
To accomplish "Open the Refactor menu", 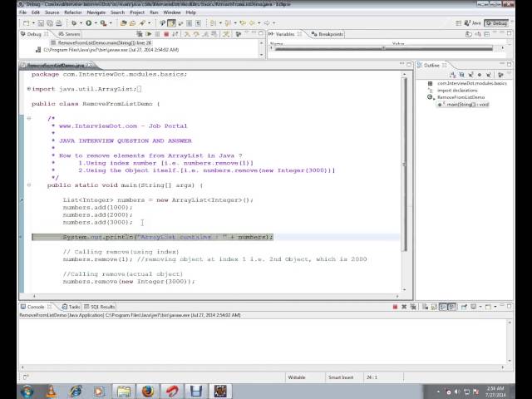I will pyautogui.click(x=73, y=12).
